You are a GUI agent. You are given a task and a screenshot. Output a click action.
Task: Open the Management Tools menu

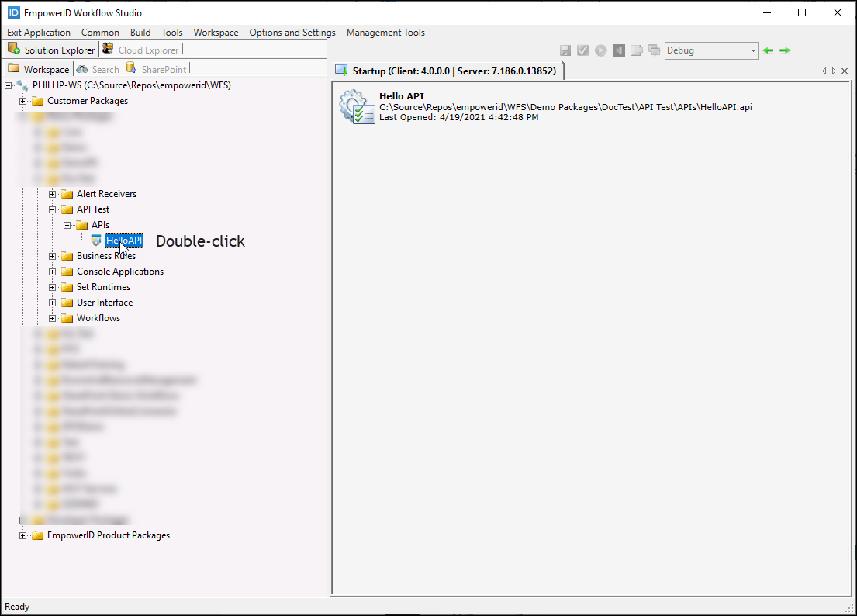(385, 33)
